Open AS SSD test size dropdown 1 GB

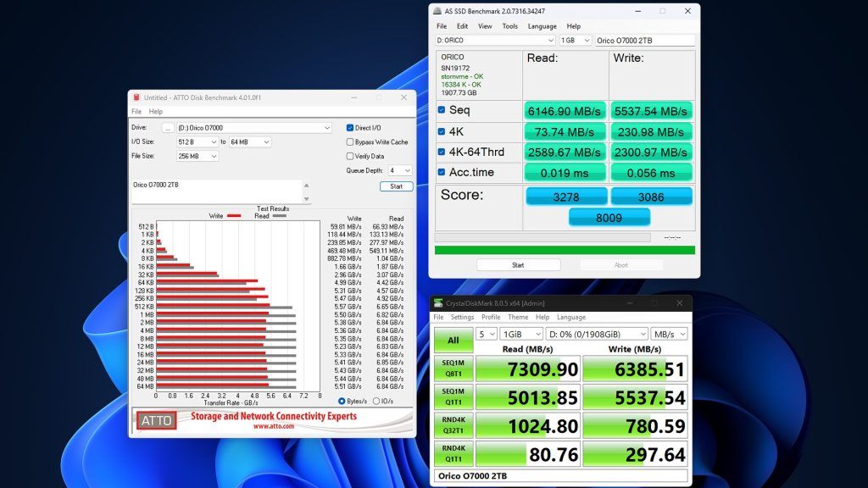coord(576,41)
